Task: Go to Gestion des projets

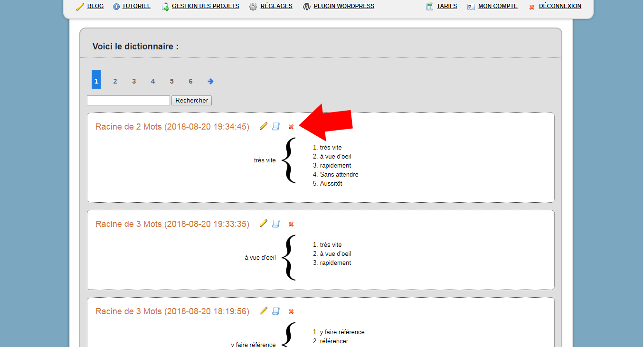Action: pyautogui.click(x=206, y=6)
